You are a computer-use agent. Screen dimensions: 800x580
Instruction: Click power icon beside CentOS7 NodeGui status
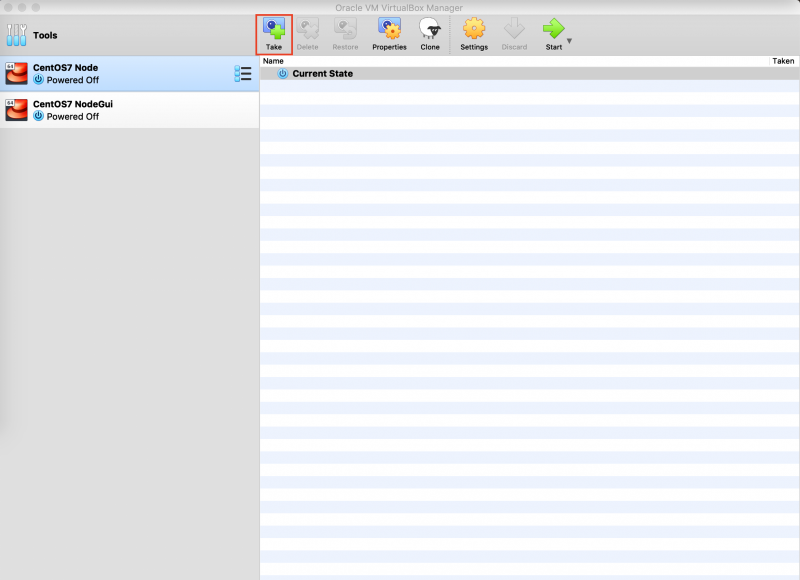click(38, 116)
